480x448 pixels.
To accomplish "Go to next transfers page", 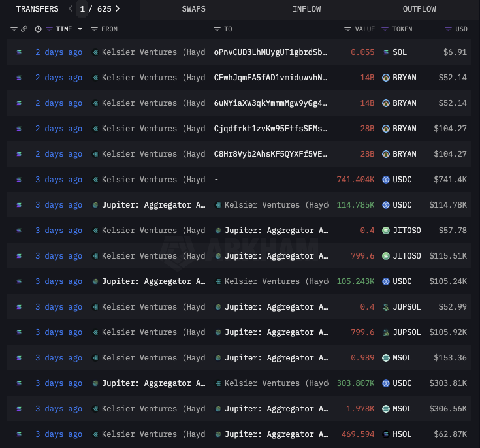I will [x=118, y=9].
